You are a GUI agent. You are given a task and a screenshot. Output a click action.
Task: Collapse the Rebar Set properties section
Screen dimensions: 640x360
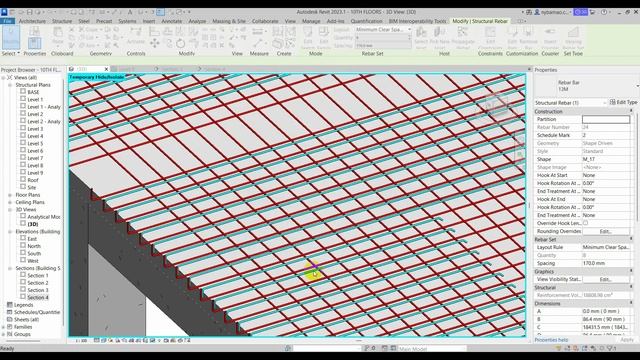click(x=631, y=239)
